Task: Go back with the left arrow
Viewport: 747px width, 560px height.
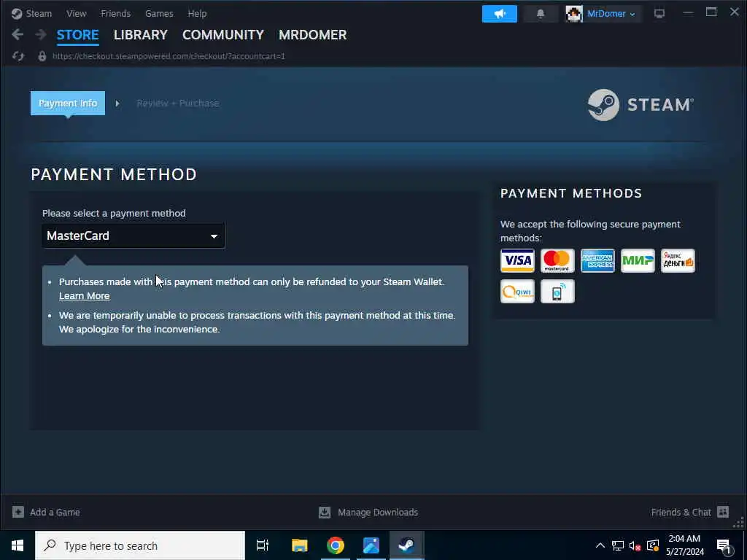Action: point(18,34)
